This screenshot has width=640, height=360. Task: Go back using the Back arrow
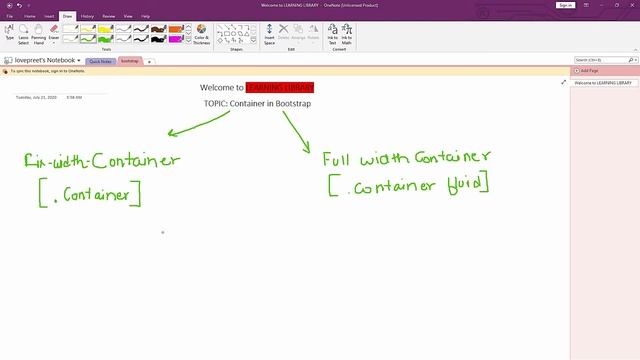(9, 5)
